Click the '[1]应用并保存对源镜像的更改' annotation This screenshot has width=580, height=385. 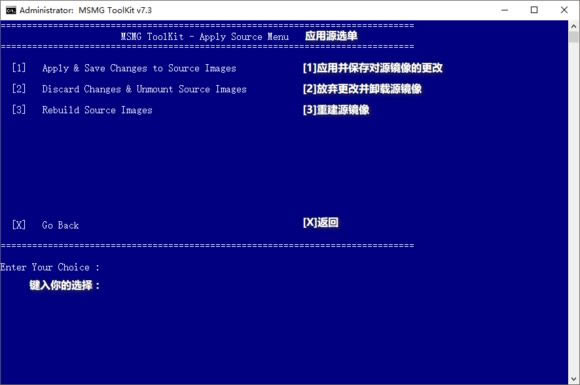(372, 68)
